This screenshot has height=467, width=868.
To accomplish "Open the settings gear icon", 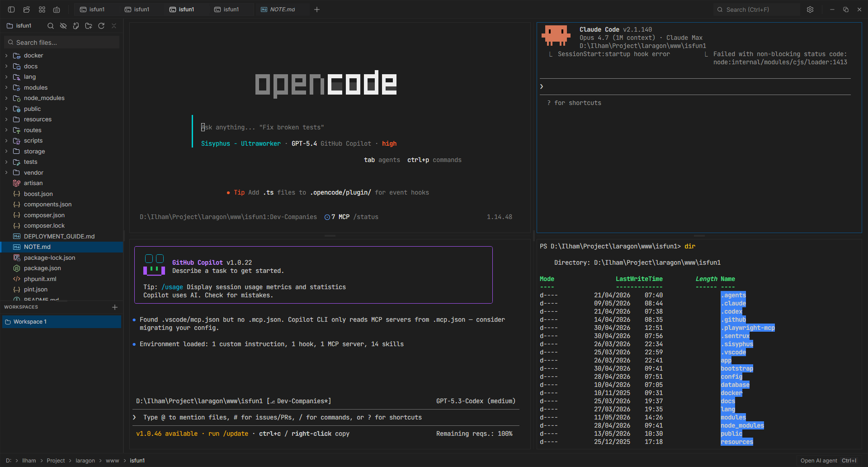I will pyautogui.click(x=810, y=10).
